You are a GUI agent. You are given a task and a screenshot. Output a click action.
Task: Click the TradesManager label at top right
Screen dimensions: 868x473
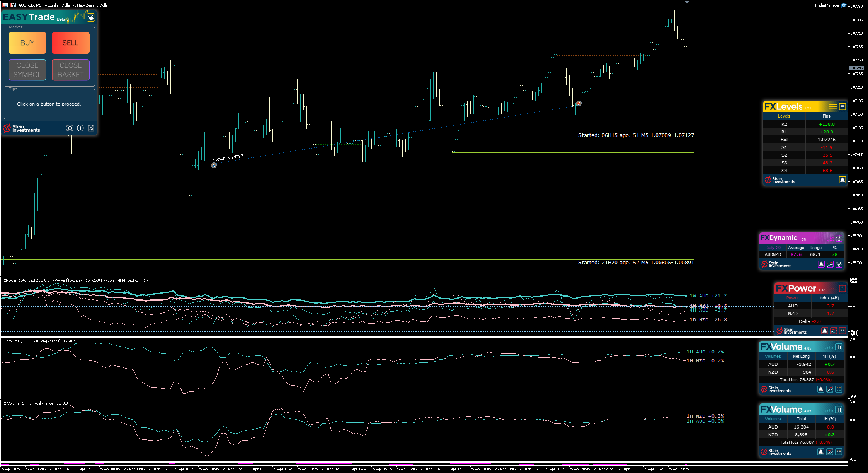click(x=827, y=5)
